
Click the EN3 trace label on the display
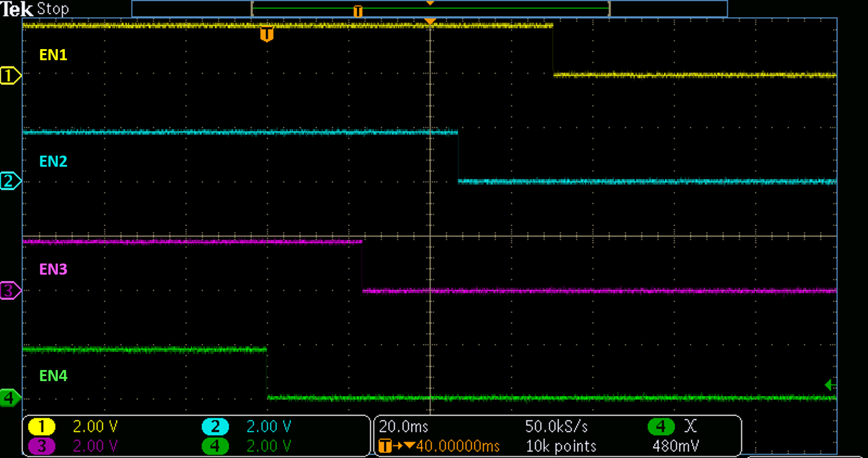(x=53, y=270)
